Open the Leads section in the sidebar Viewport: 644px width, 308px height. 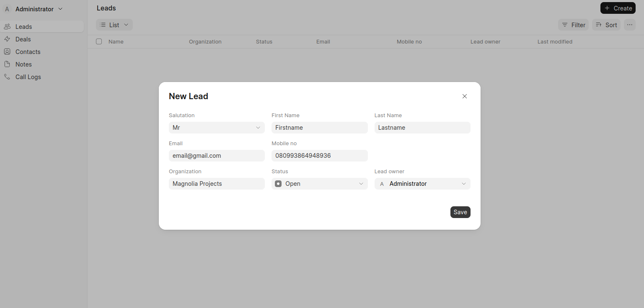coord(24,26)
